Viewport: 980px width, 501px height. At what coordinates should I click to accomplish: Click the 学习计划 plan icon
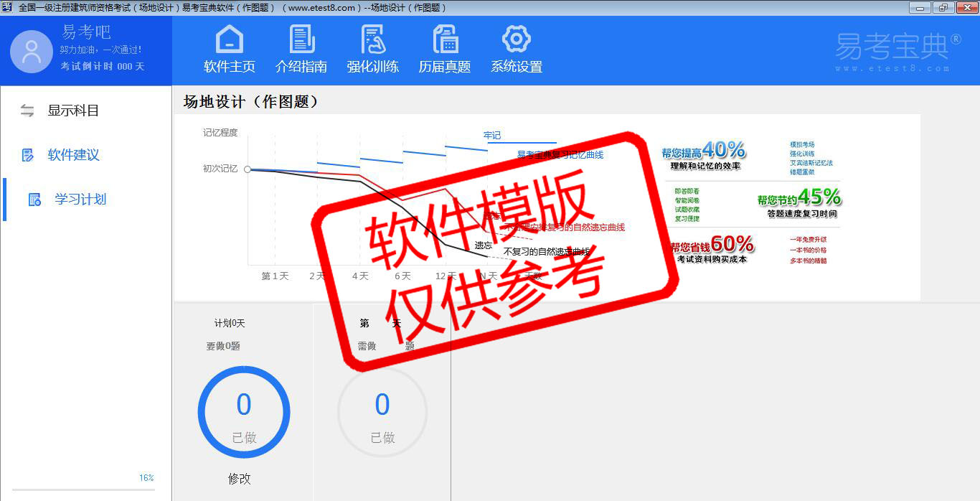pyautogui.click(x=34, y=200)
